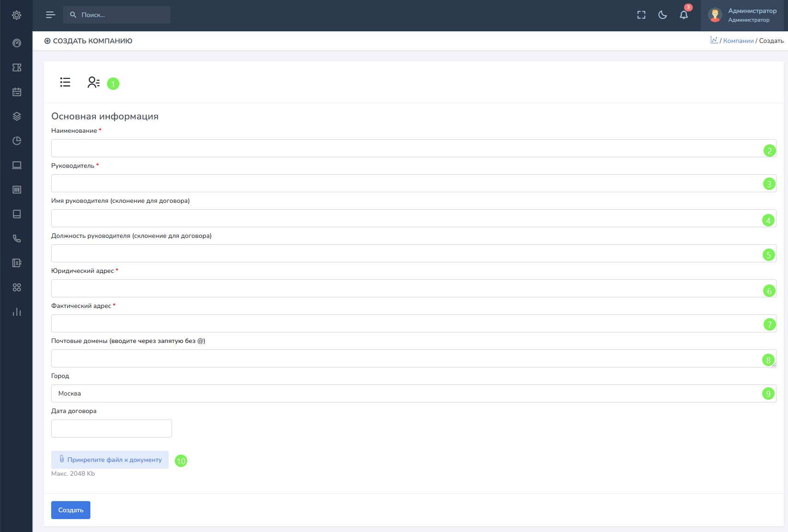Open the Администратор user profile menu

pyautogui.click(x=744, y=15)
